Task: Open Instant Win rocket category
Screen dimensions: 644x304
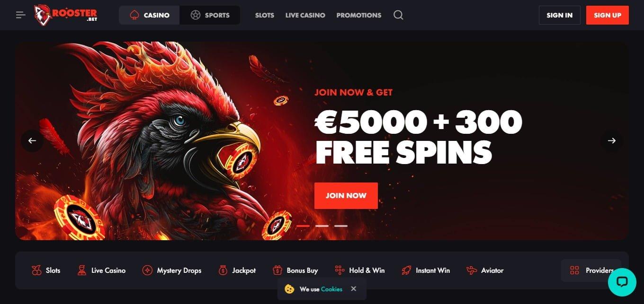Action: click(425, 270)
